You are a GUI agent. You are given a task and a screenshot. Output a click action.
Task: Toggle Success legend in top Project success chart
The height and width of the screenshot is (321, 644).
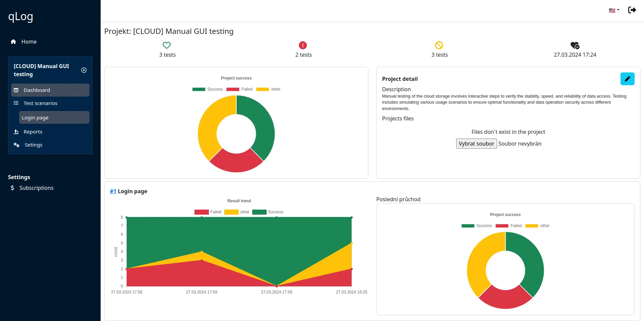click(207, 89)
